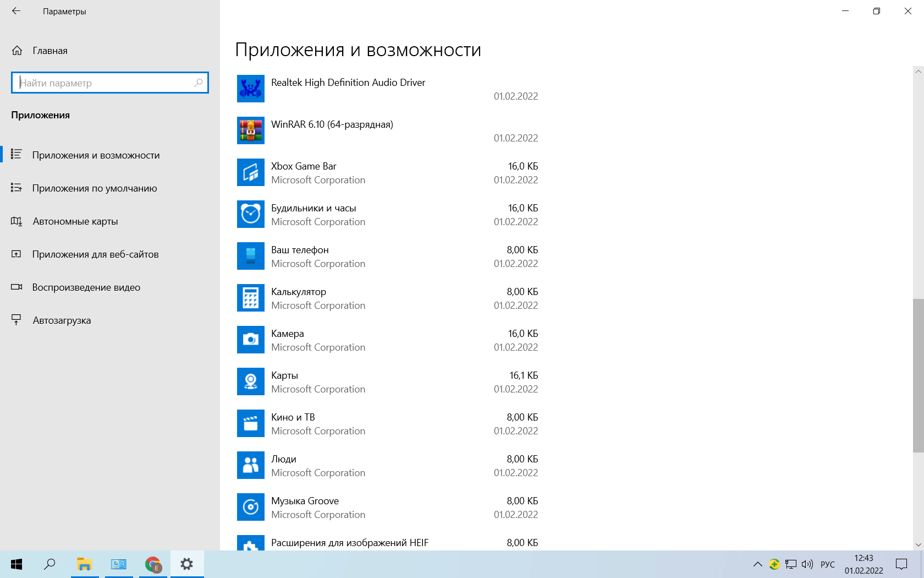924x578 pixels.
Task: Open Приложения для веб-сайтов section
Action: (x=110, y=254)
